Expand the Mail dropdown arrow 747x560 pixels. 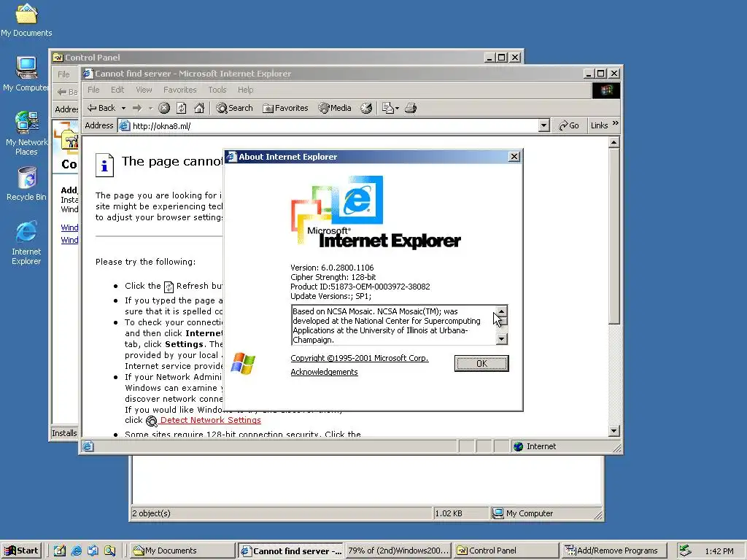point(397,108)
